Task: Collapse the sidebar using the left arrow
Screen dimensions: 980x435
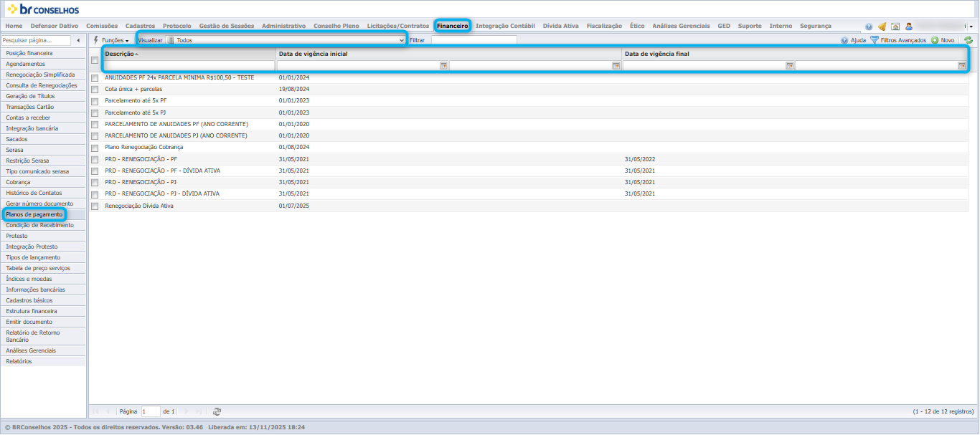Action: tap(78, 41)
